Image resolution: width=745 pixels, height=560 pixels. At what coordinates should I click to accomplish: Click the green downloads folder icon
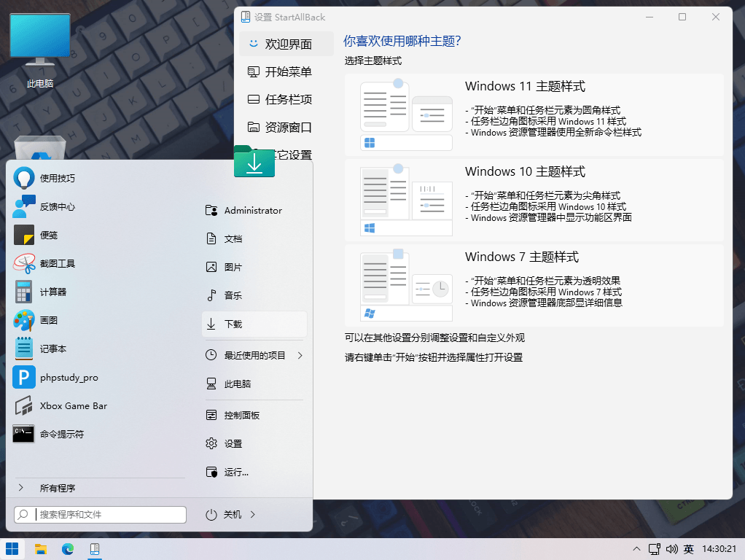pyautogui.click(x=254, y=161)
